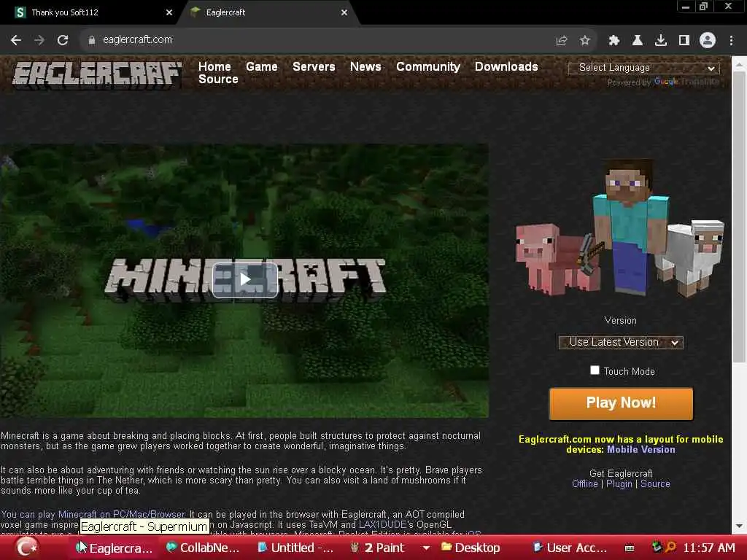
Task: Open the Source link under Get Eaglercraft
Action: (x=655, y=484)
